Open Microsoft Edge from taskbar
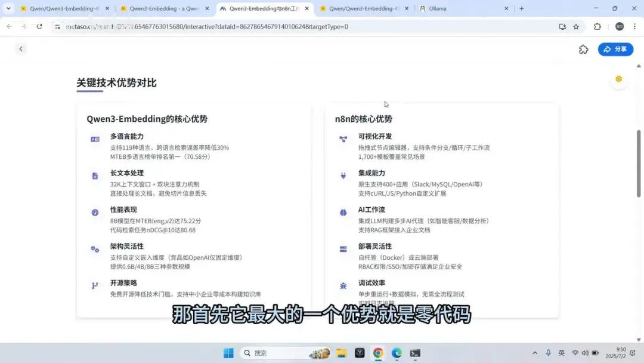This screenshot has width=644, height=363. click(397, 353)
